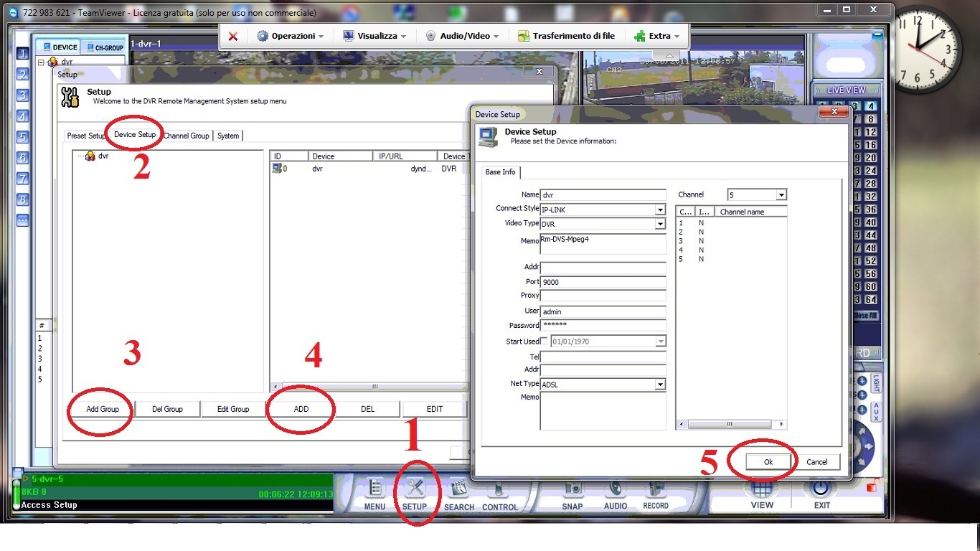Open the MENU icon in bottom bar
Screen dimensions: 980x551
click(x=374, y=489)
